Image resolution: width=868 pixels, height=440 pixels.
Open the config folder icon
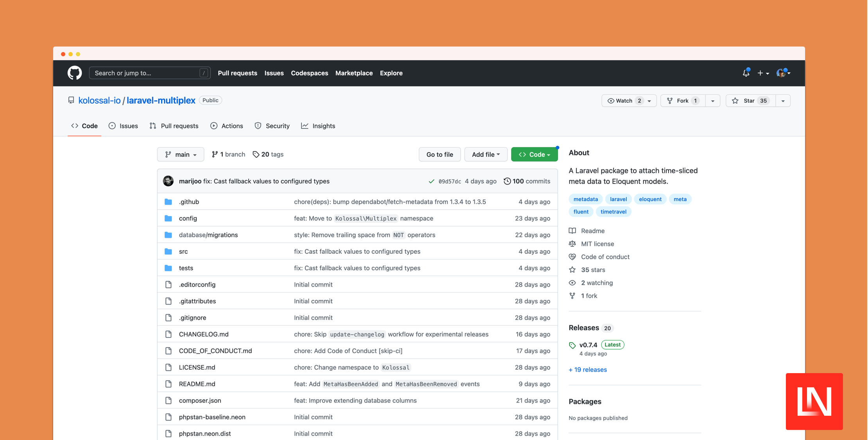168,218
